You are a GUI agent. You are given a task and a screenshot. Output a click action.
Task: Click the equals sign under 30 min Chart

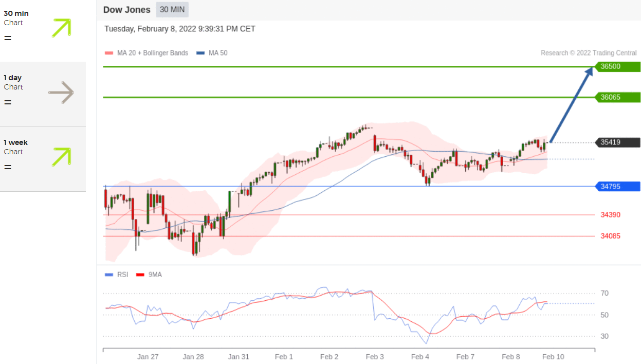pyautogui.click(x=8, y=38)
